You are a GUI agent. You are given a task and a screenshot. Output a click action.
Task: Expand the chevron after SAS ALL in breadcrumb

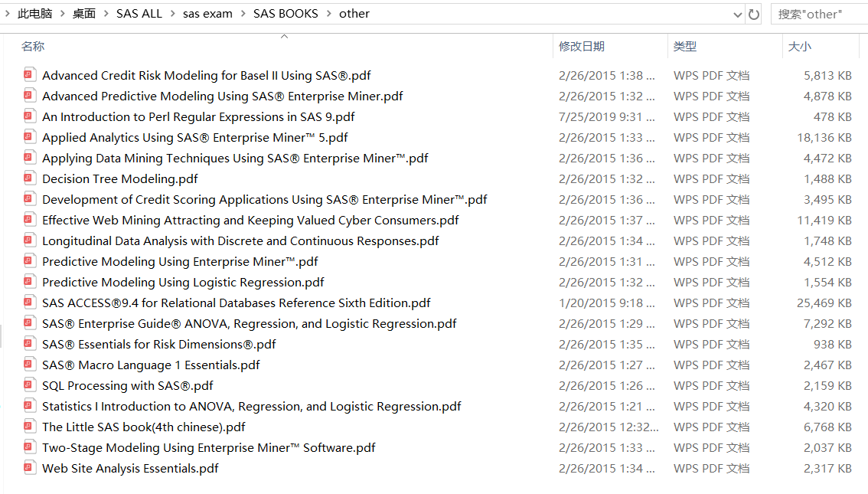coord(173,13)
